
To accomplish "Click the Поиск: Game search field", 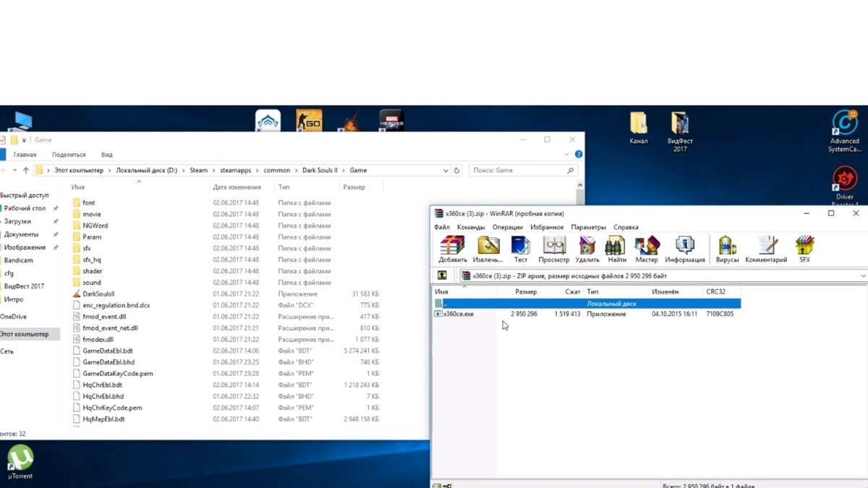I will point(523,171).
